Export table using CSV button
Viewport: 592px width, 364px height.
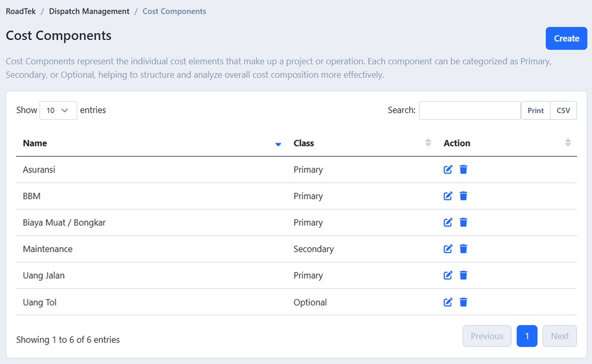pos(563,110)
